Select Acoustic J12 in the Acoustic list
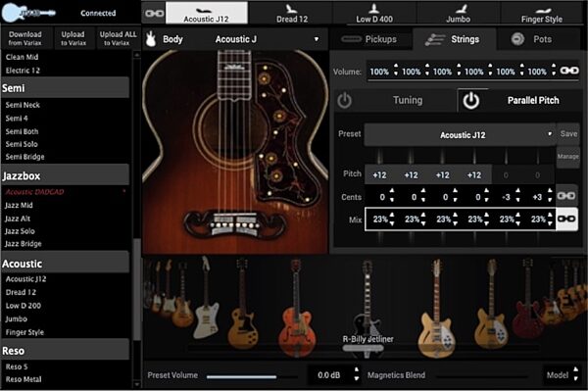 click(25, 279)
